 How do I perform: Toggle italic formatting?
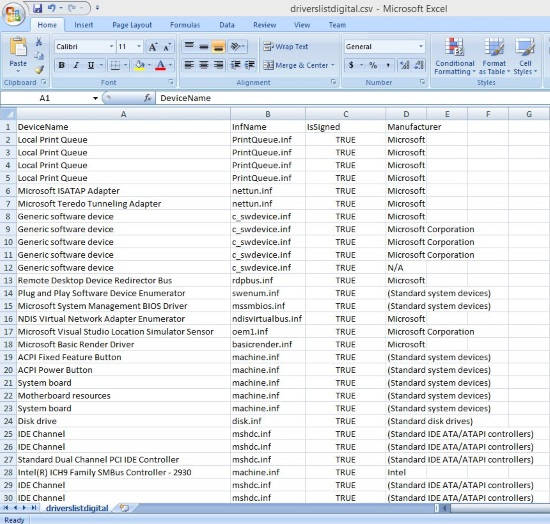click(x=76, y=65)
